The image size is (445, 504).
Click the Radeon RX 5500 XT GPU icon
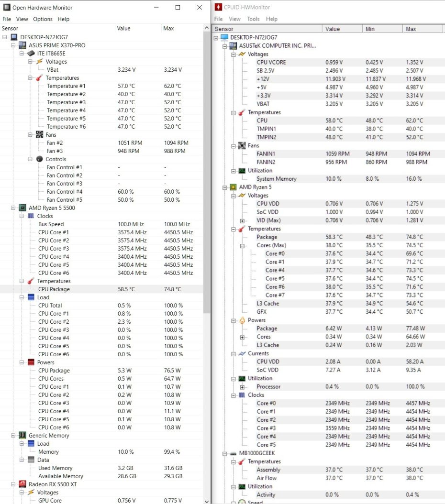pyautogui.click(x=22, y=484)
